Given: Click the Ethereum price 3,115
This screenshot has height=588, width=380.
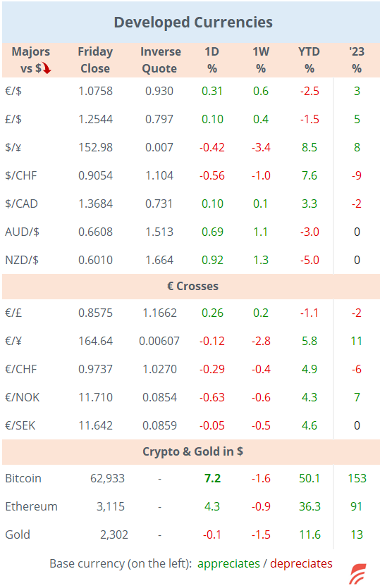Looking at the screenshot, I should [x=111, y=506].
